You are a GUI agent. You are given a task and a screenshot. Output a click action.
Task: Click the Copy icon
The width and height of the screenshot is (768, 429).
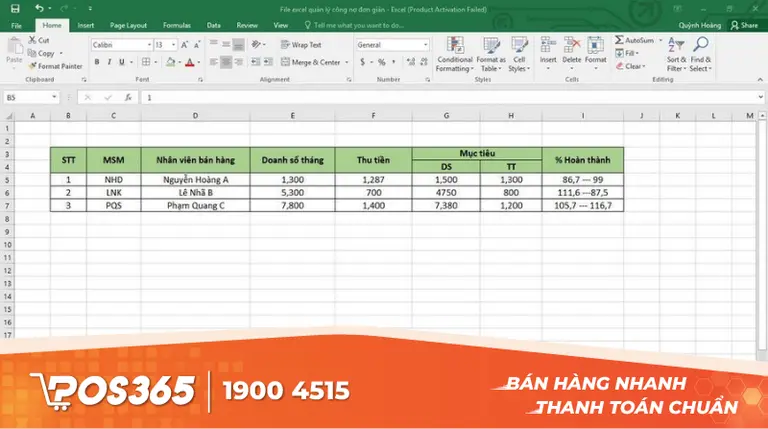click(x=32, y=53)
